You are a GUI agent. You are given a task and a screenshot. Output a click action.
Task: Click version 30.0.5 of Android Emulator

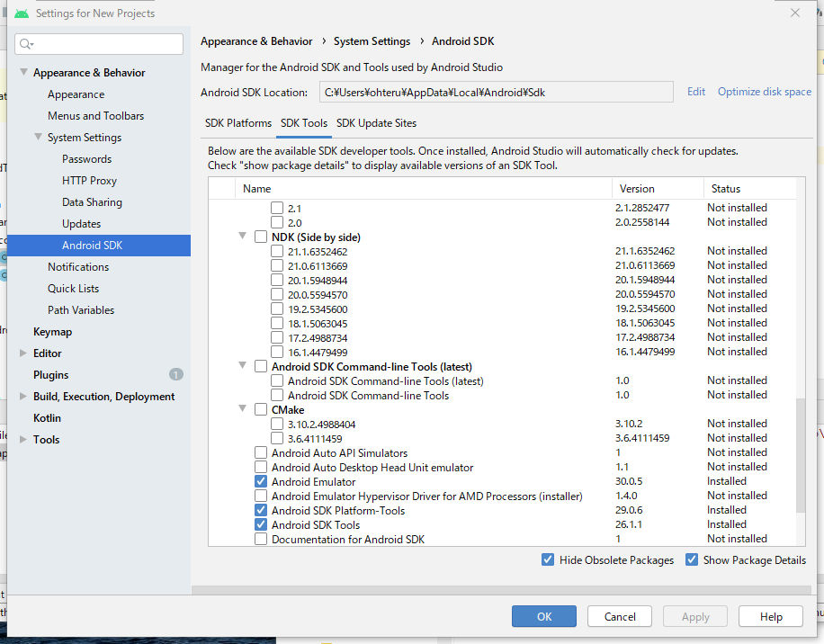[629, 481]
